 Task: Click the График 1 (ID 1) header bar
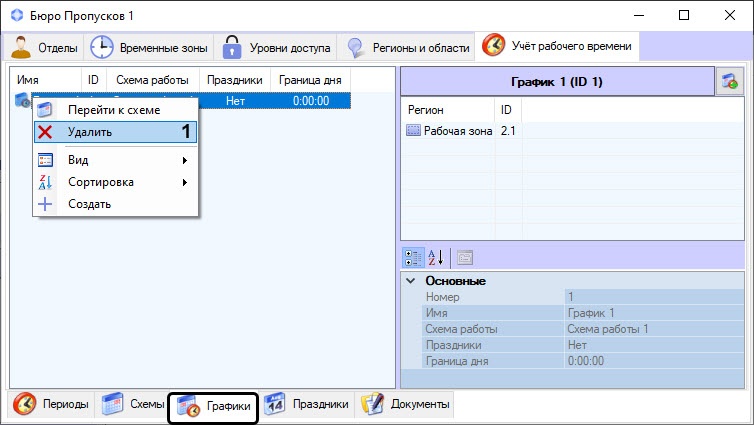pos(556,81)
